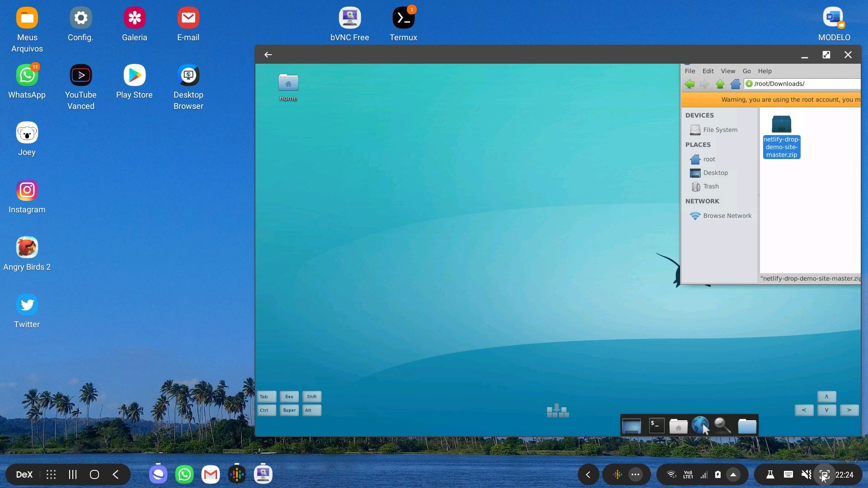This screenshot has width=868, height=488.
Task: Open Google Podcasts from taskbar
Action: click(x=237, y=474)
